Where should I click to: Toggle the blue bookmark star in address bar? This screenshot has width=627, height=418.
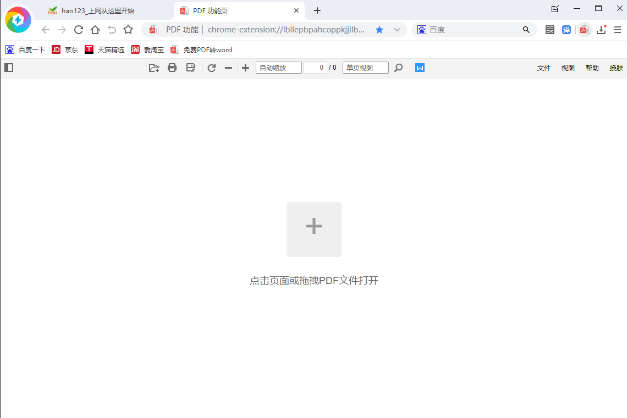coord(379,30)
